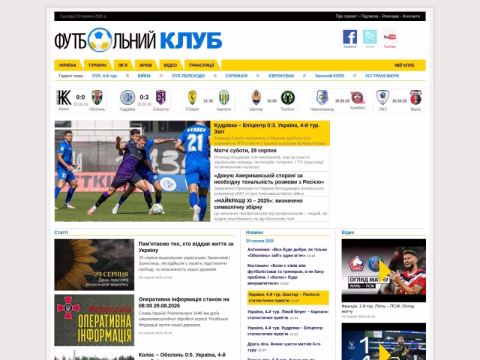480x360 pixels.
Task: Click the soccer ball in site logo
Action: tap(100, 40)
